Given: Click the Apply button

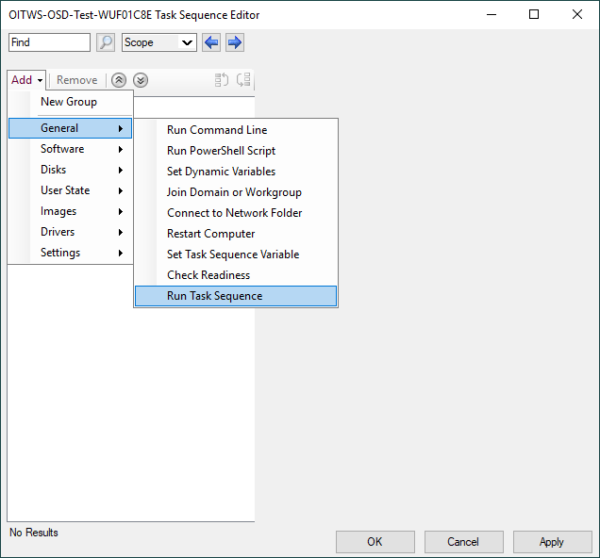Looking at the screenshot, I should (x=552, y=542).
